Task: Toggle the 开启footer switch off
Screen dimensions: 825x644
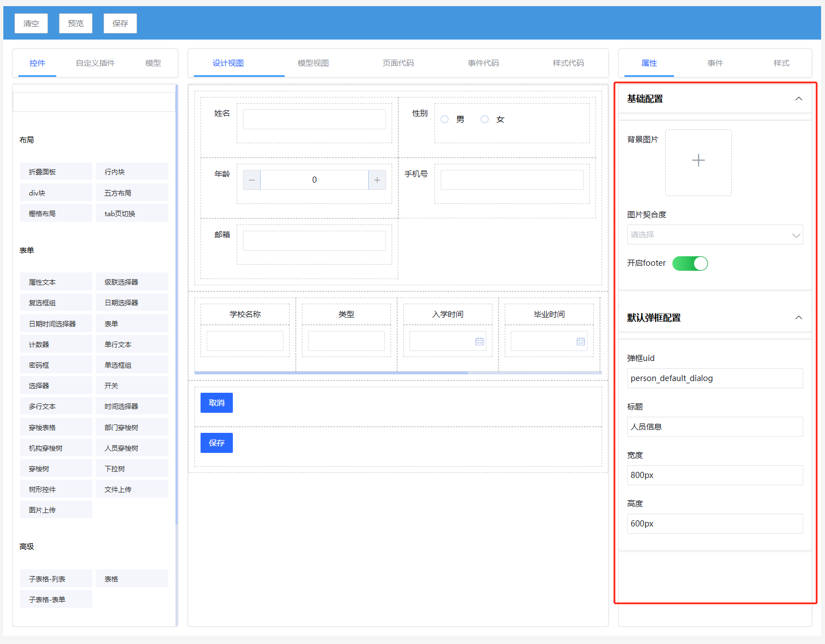Action: point(690,264)
